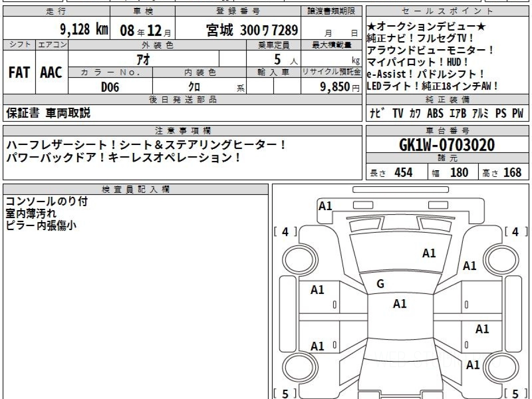
Task: Click the 輸入車 header
Action: 274,73
